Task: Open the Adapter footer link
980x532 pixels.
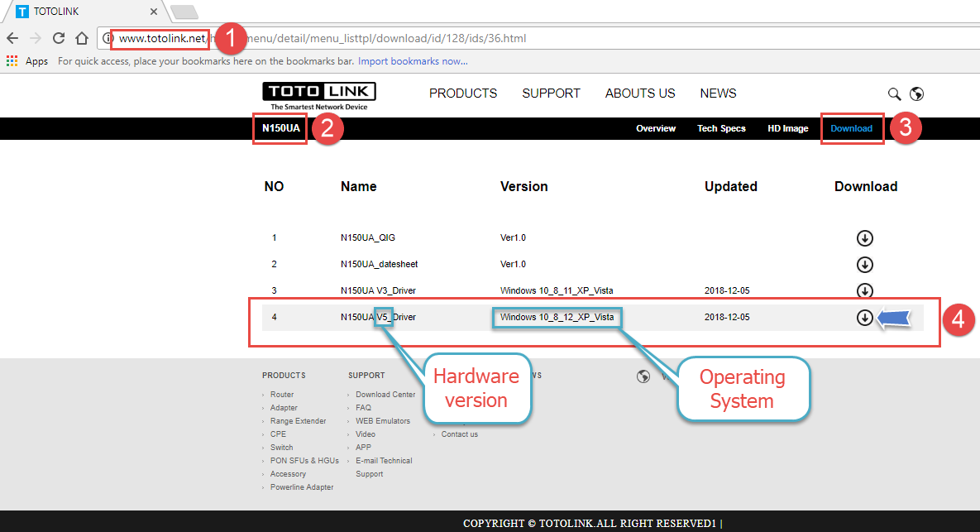Action: [284, 408]
